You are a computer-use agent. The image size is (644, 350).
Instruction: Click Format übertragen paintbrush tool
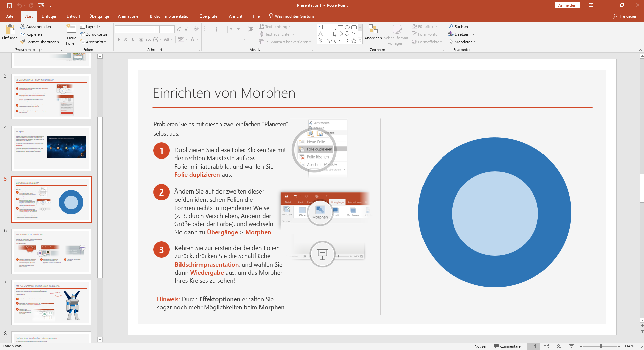coord(23,42)
